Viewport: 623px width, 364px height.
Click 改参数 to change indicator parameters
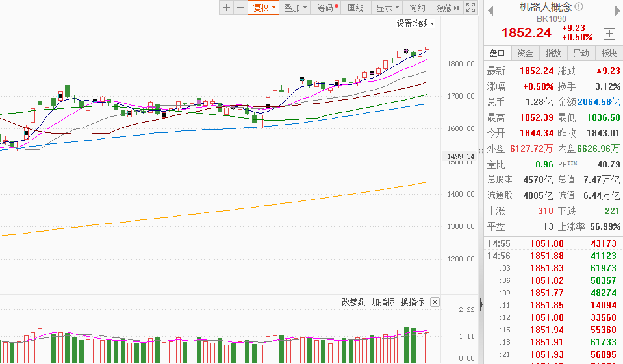coord(354,302)
